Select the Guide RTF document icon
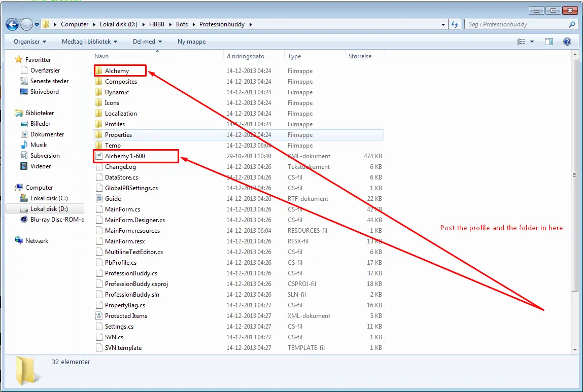The height and width of the screenshot is (392, 583). 98,199
